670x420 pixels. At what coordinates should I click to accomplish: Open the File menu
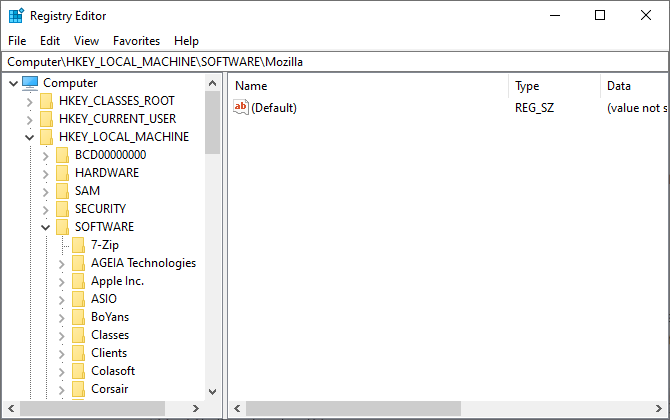pos(17,41)
